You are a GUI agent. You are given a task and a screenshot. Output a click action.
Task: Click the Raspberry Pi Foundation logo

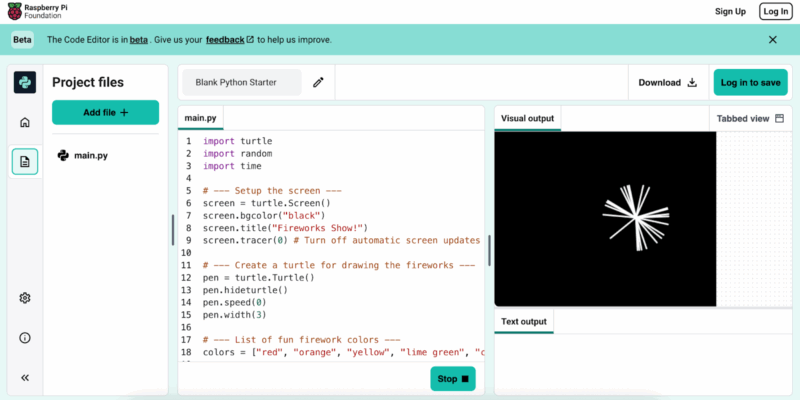click(38, 11)
